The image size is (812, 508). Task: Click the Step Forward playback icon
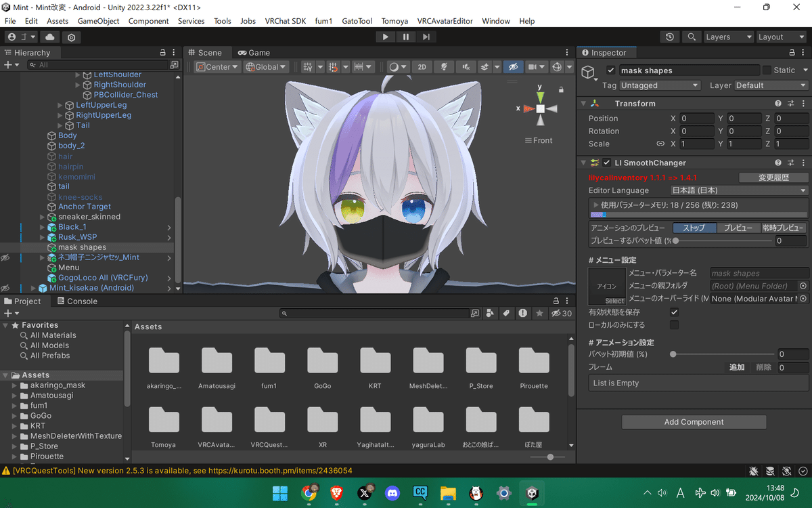425,37
